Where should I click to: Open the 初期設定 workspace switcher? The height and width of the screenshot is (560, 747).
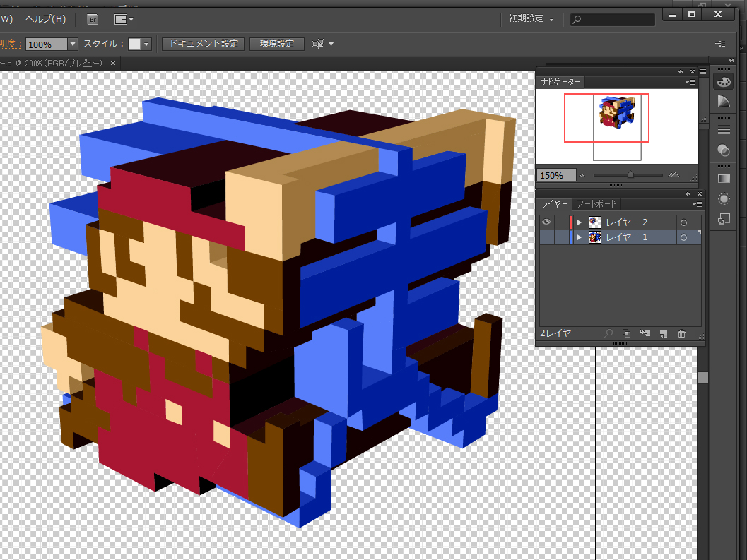pyautogui.click(x=531, y=18)
